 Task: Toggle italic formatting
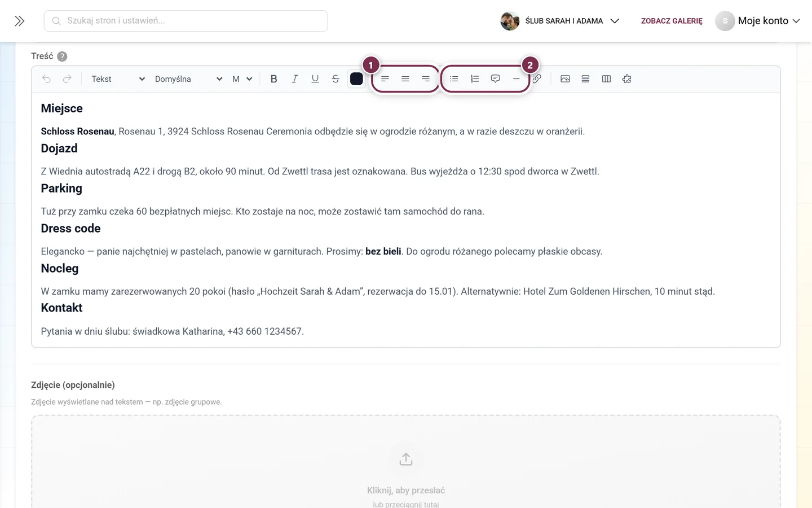click(294, 79)
